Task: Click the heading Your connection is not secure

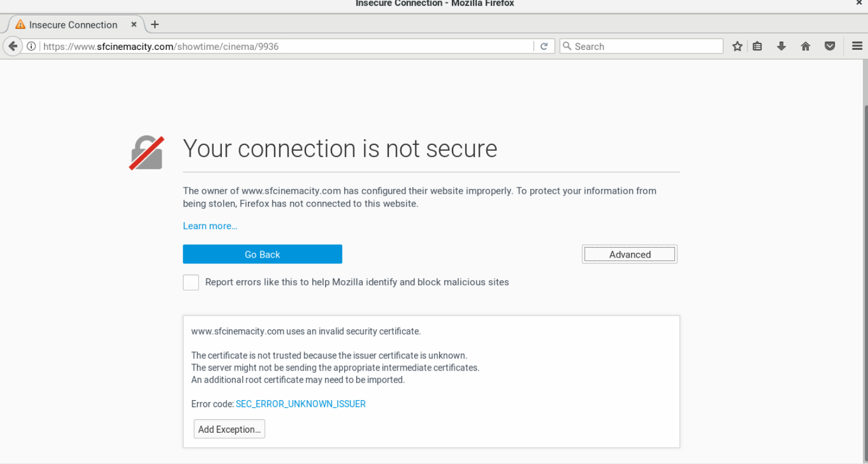Action: tap(340, 148)
